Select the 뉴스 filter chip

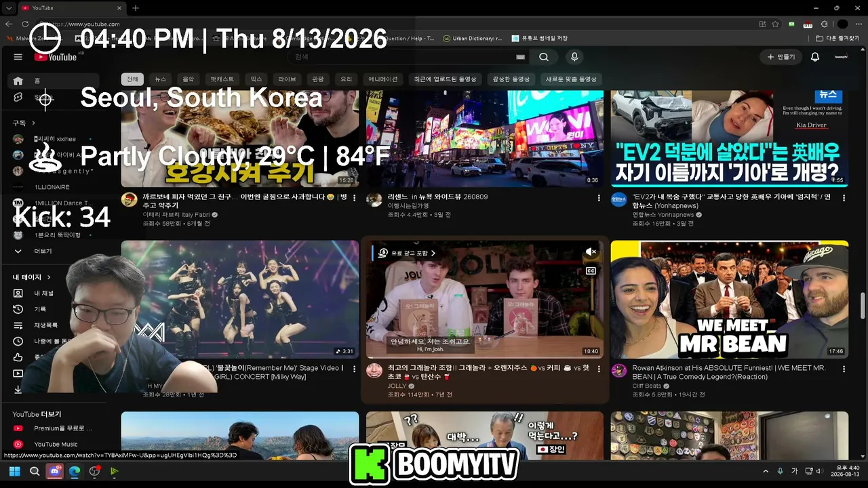pos(161,79)
